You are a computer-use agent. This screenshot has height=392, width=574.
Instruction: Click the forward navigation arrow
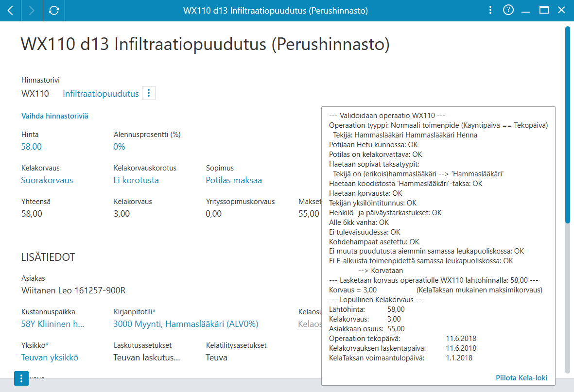(x=32, y=10)
